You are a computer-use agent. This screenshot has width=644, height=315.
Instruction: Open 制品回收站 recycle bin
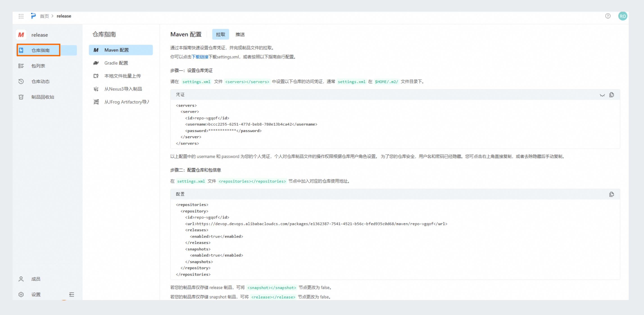(43, 97)
